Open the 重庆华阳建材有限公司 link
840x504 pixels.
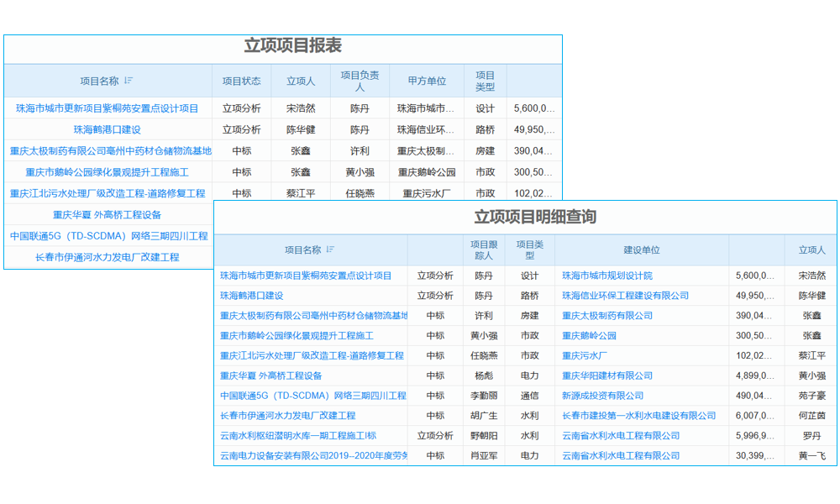click(606, 375)
